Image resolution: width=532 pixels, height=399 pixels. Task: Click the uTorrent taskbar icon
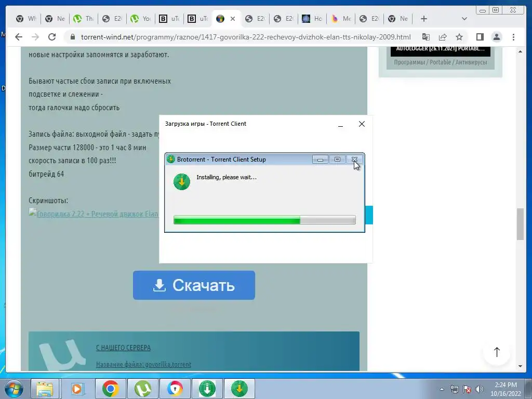(142, 389)
